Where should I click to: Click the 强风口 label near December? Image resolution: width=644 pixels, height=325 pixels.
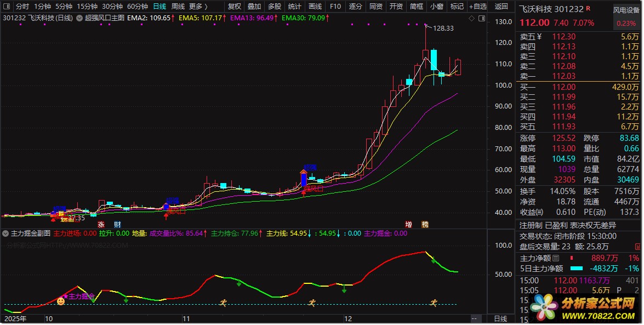click(x=314, y=189)
